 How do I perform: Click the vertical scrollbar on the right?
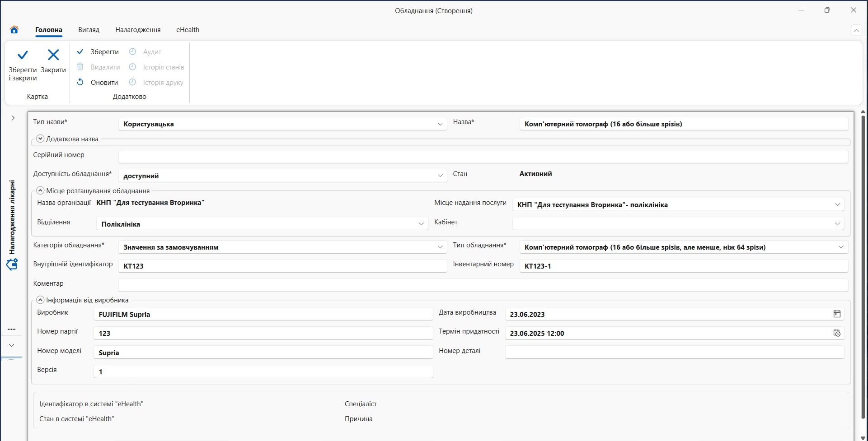[863, 266]
